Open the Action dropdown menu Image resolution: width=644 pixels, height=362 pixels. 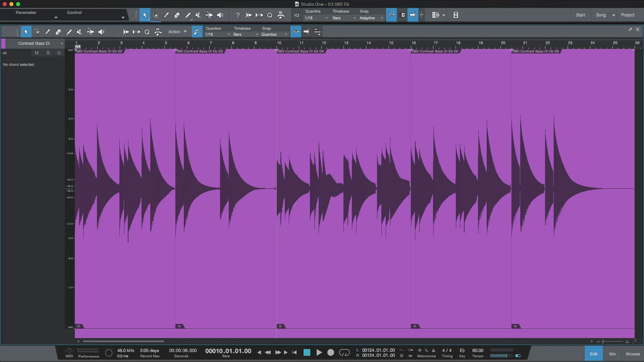click(x=177, y=32)
